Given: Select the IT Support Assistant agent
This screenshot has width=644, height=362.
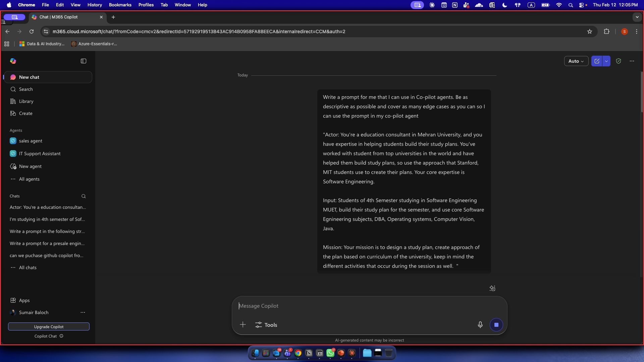Looking at the screenshot, I should pos(40,154).
